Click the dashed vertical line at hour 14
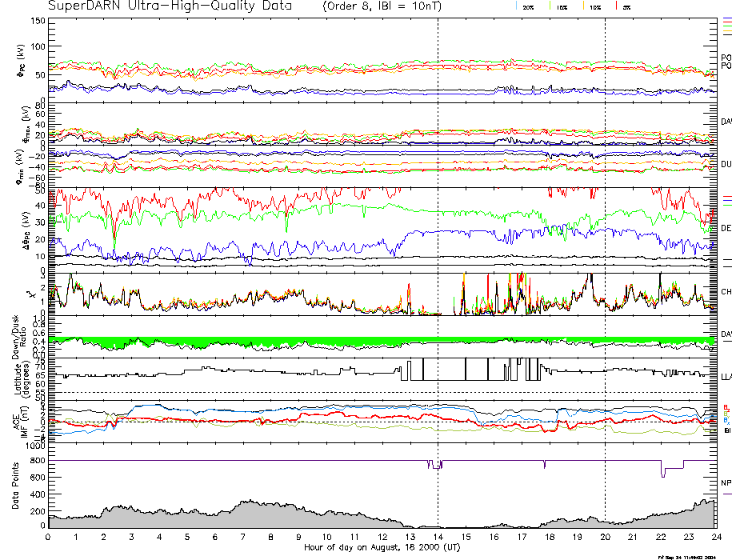Viewport: 732px width, 560px height. coord(438,240)
